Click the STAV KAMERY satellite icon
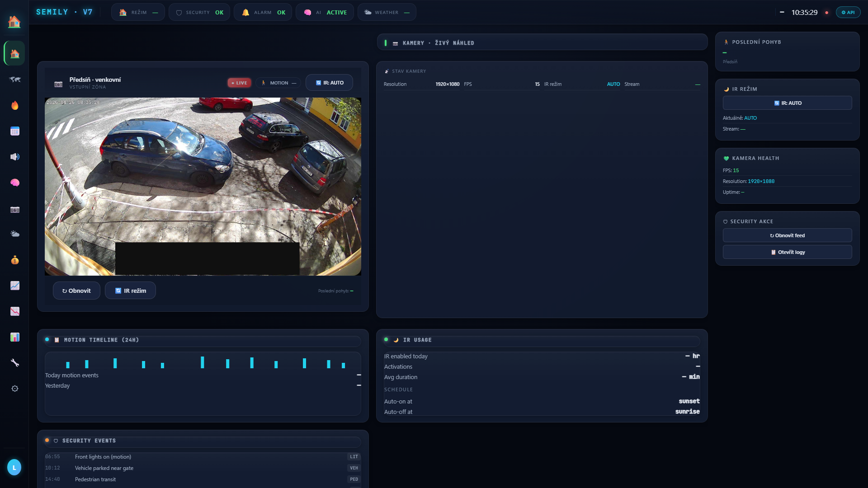The width and height of the screenshot is (868, 488). tap(387, 71)
